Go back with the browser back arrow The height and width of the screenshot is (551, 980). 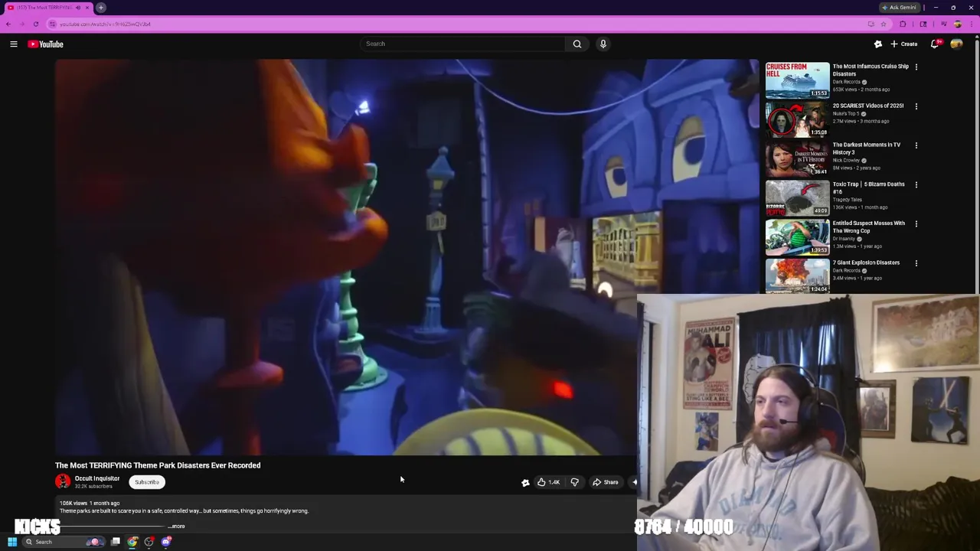pos(8,24)
